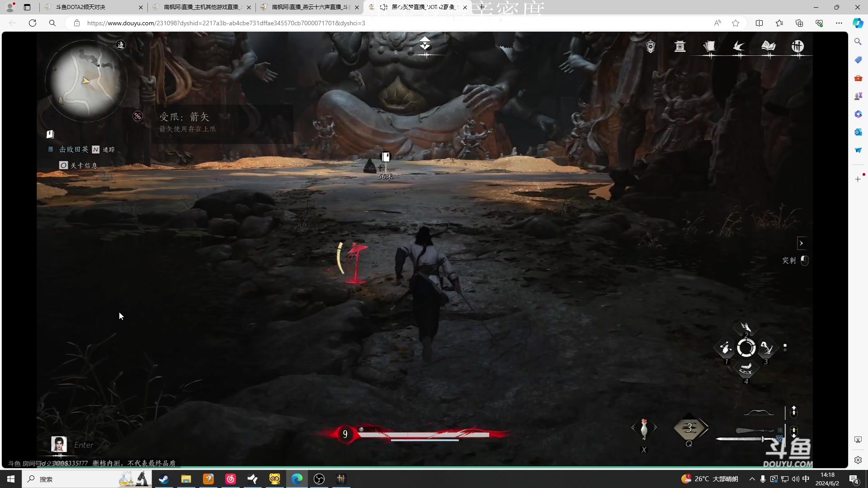Close the 燕云十六声直播 tab
This screenshot has width=868, height=488.
pos(357,7)
